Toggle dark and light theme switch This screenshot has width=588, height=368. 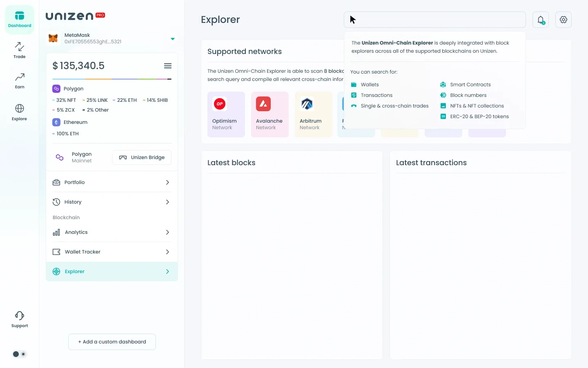point(20,354)
